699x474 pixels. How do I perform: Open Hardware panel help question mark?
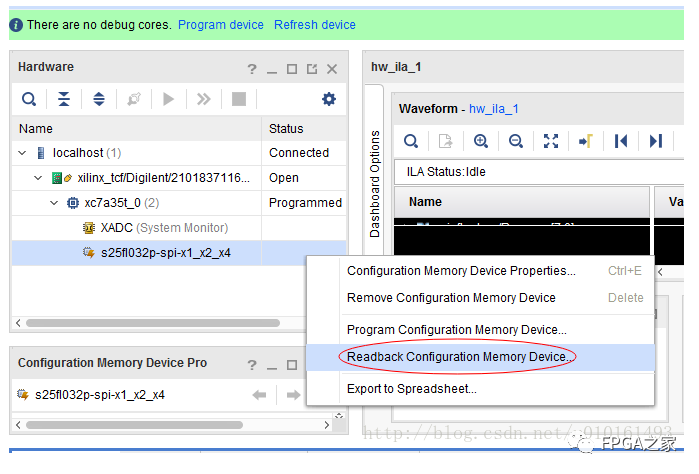point(252,69)
